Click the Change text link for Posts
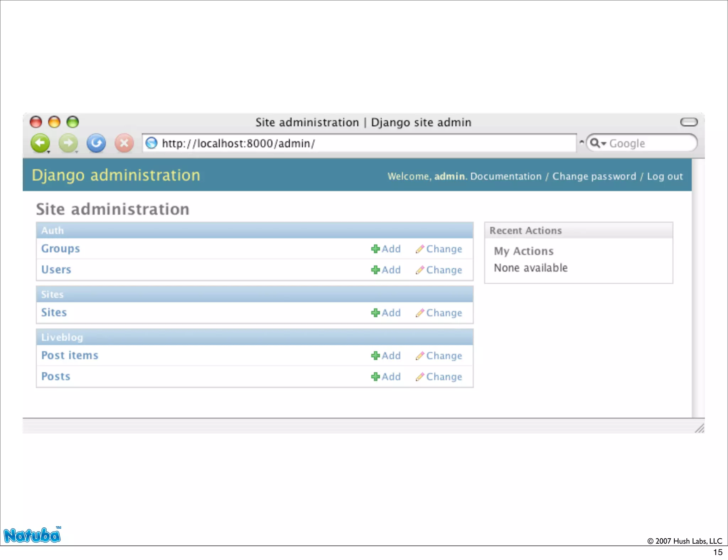This screenshot has width=728, height=560. pos(444,377)
